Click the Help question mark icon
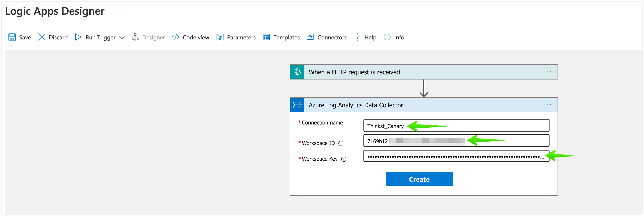This screenshot has width=644, height=216. pos(357,37)
